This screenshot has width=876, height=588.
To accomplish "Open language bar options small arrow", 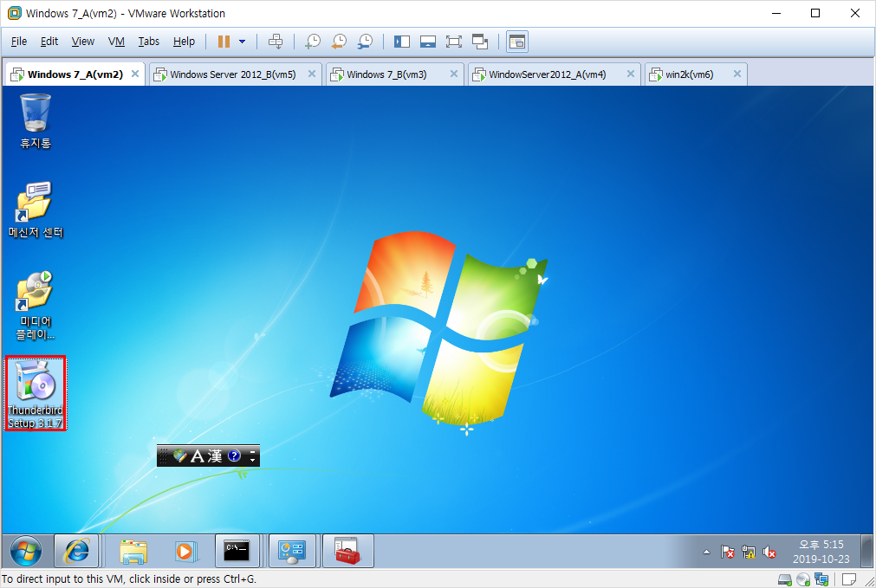I will (x=252, y=460).
